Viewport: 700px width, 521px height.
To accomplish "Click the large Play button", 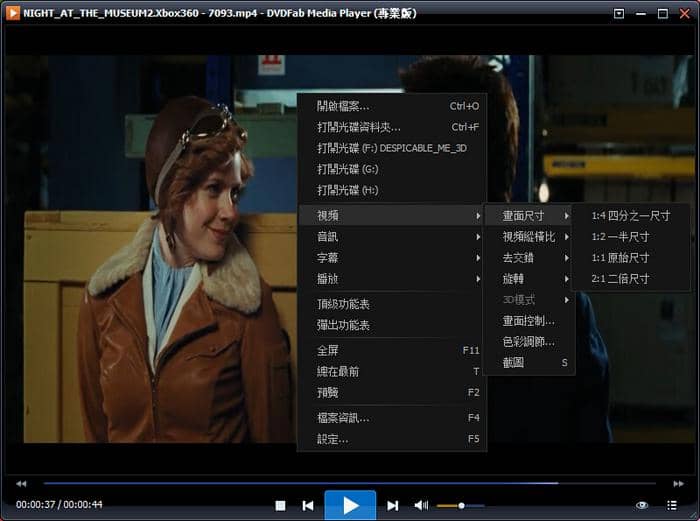I will (x=350, y=505).
